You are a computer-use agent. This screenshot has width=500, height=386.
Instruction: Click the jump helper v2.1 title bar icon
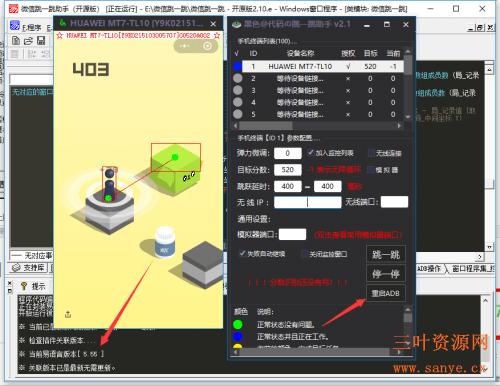237,24
